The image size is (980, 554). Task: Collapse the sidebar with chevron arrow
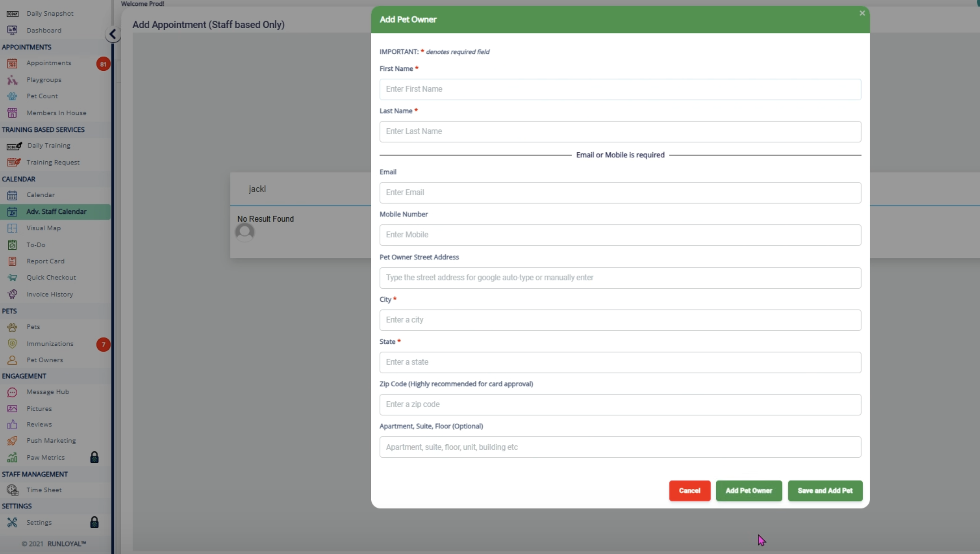pyautogui.click(x=113, y=34)
